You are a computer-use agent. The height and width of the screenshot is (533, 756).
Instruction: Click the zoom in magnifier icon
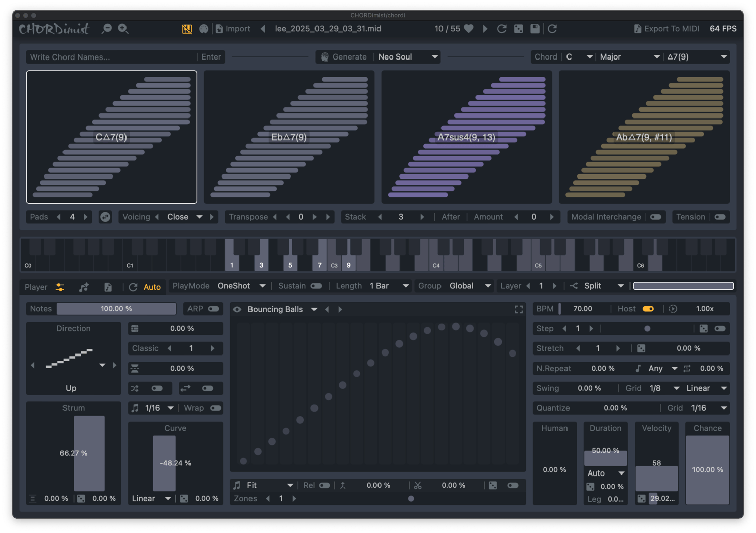coord(123,29)
